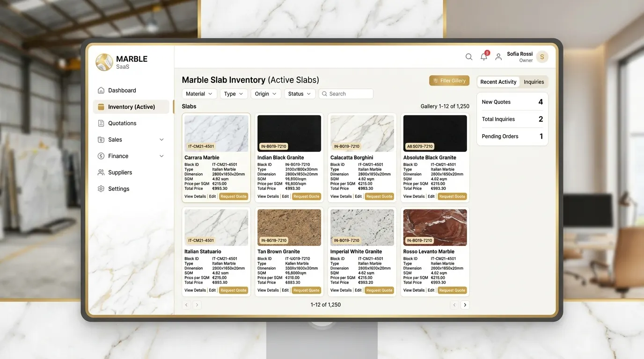View Details of Italian Statuario
Image resolution: width=644 pixels, height=359 pixels.
(x=195, y=290)
